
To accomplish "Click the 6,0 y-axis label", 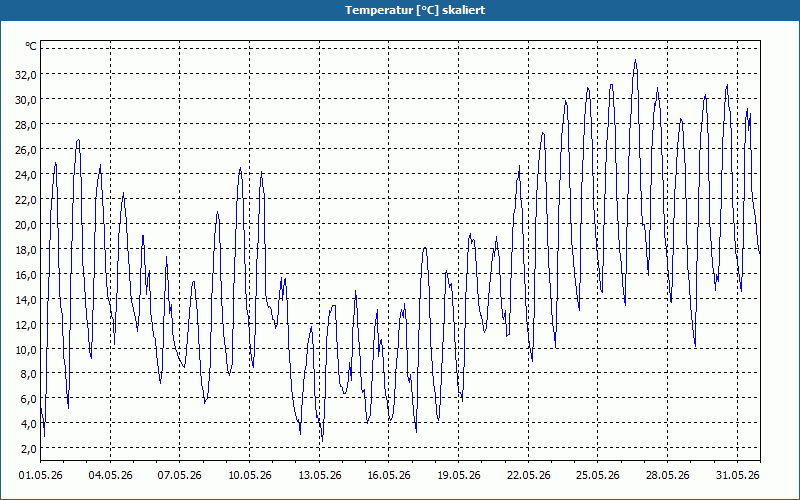I will pyautogui.click(x=29, y=398).
